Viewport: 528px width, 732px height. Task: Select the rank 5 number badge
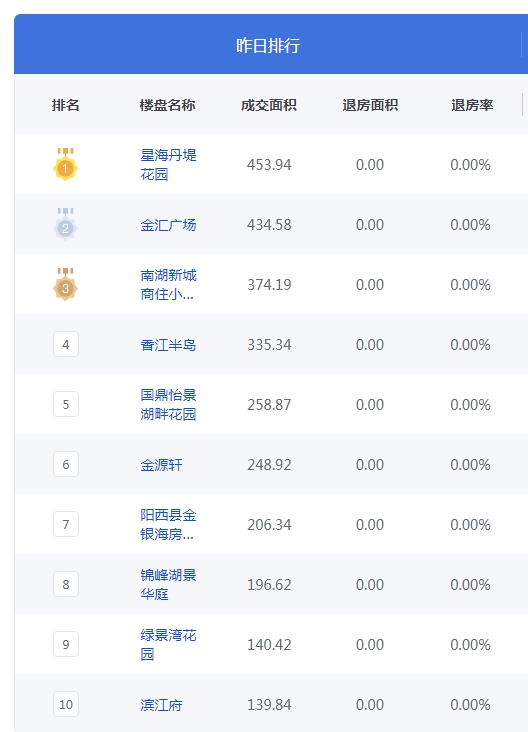(66, 404)
